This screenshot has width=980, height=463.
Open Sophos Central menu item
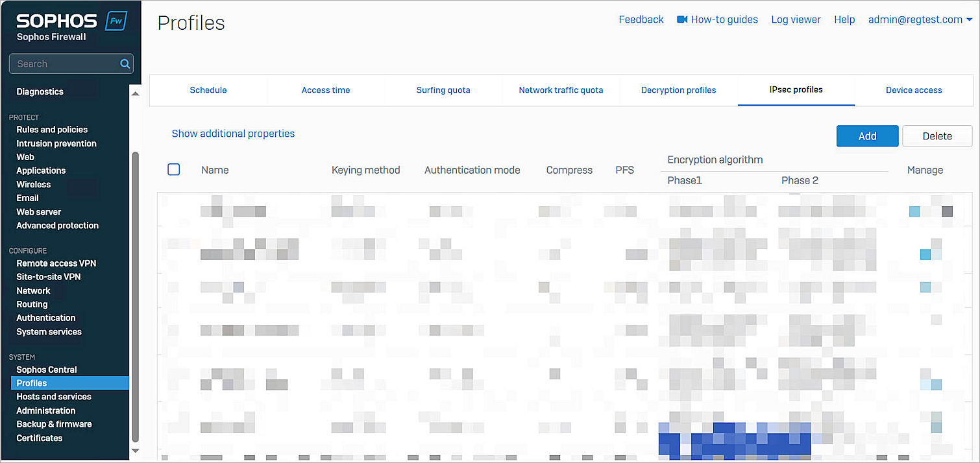click(47, 370)
